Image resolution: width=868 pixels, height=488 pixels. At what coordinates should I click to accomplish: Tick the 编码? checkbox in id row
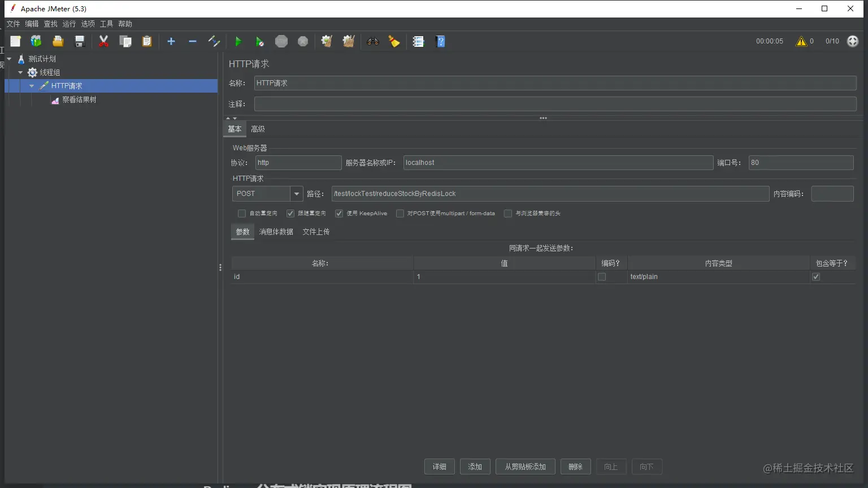[x=602, y=277]
